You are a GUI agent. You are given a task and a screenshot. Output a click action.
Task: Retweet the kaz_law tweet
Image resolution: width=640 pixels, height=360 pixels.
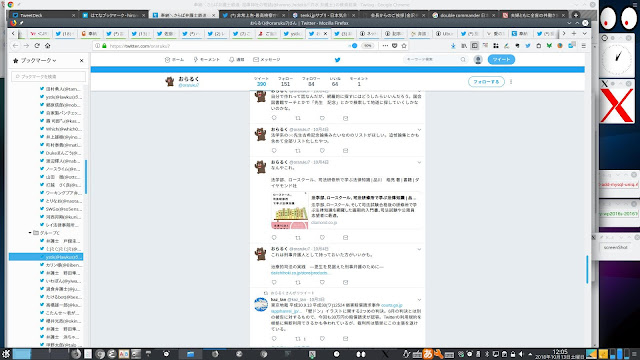click(x=298, y=339)
